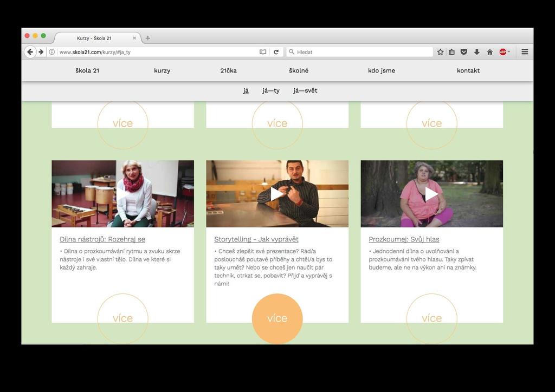Open the site information icon
555x392 pixels.
point(51,52)
